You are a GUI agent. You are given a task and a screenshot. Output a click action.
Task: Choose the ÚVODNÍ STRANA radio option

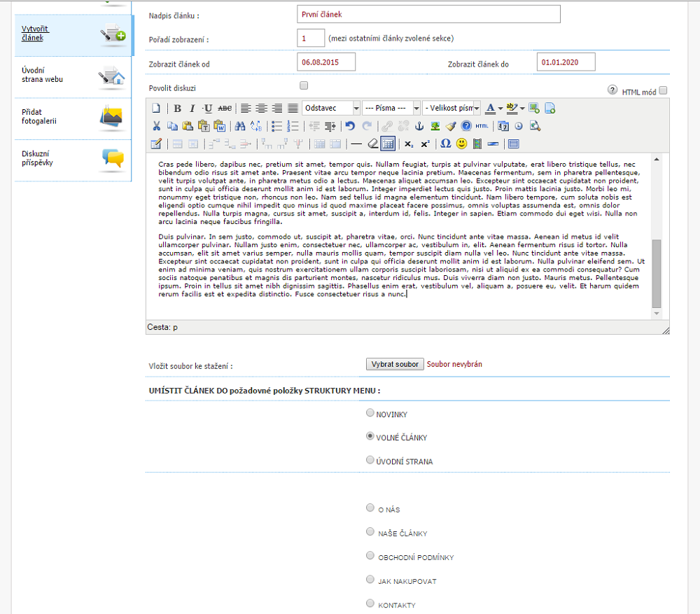(x=370, y=460)
